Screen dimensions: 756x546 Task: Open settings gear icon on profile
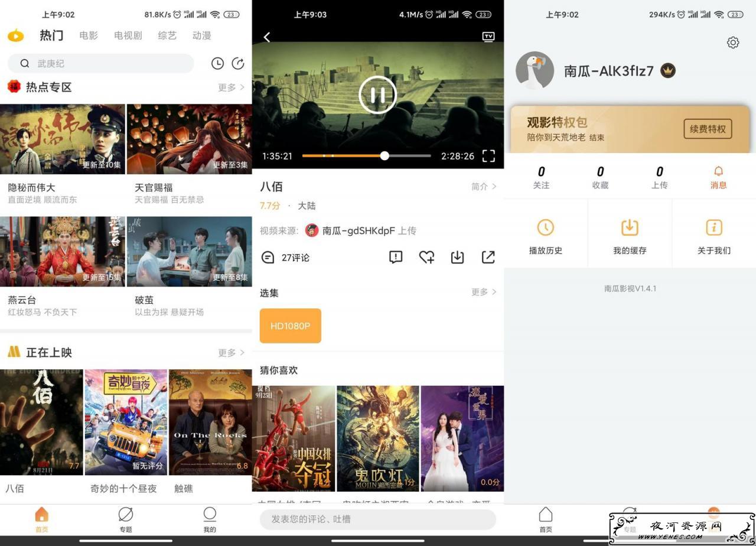click(x=733, y=43)
